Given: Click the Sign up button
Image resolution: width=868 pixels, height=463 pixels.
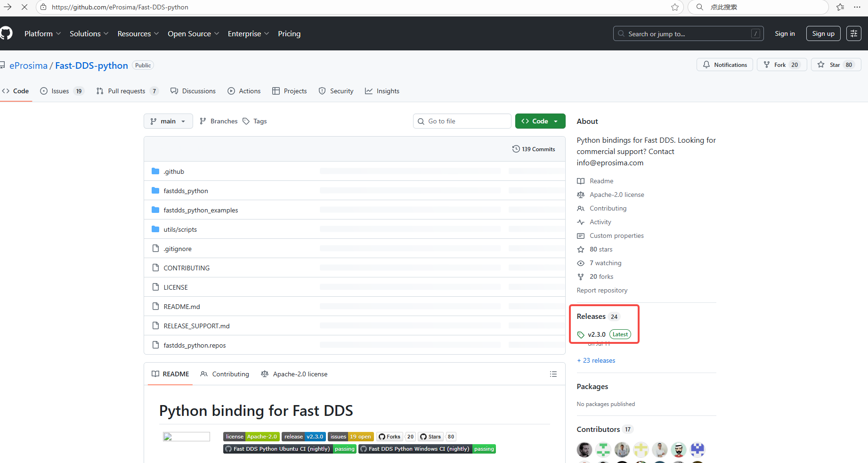Looking at the screenshot, I should click(823, 33).
